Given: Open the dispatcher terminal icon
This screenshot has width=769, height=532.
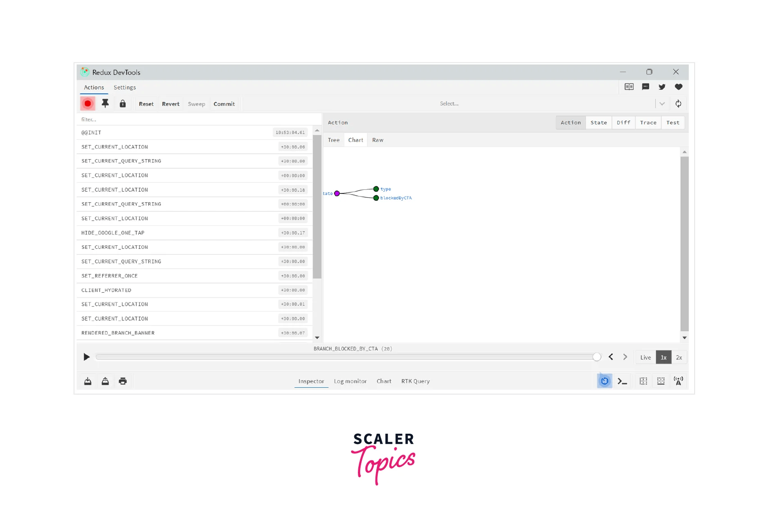Looking at the screenshot, I should [623, 381].
